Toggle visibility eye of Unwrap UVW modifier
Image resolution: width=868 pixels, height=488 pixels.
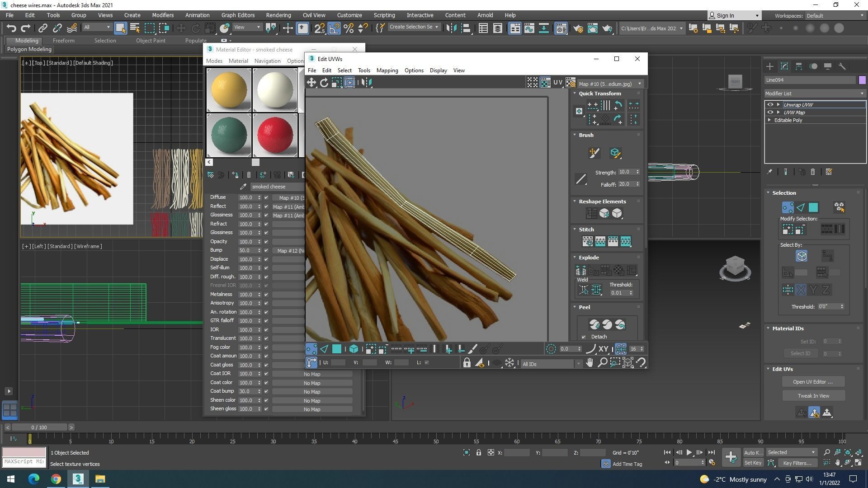coord(770,104)
